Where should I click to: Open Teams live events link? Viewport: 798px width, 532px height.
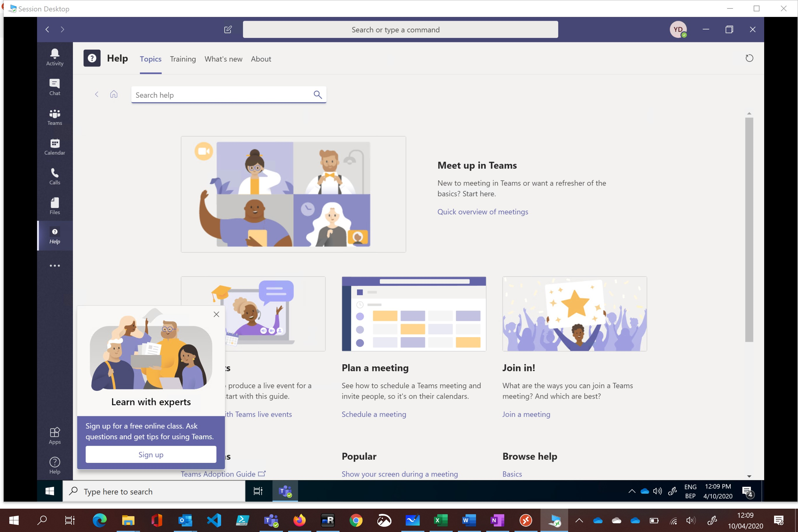[x=258, y=414]
